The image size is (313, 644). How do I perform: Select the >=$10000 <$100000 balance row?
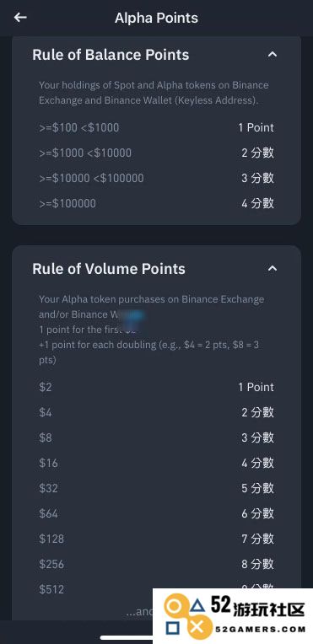coord(156,178)
